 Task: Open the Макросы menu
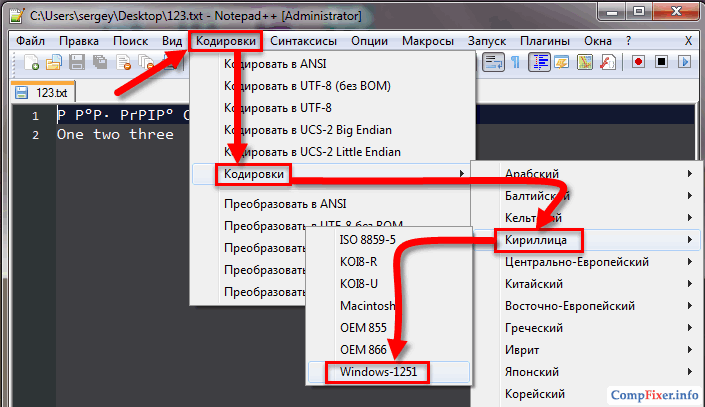pos(428,41)
